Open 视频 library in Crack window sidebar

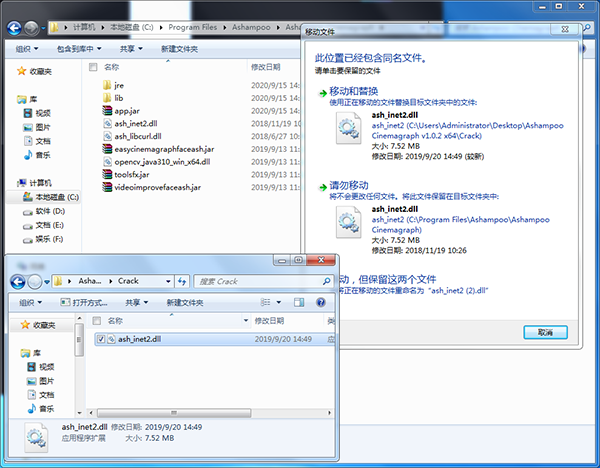[41, 367]
